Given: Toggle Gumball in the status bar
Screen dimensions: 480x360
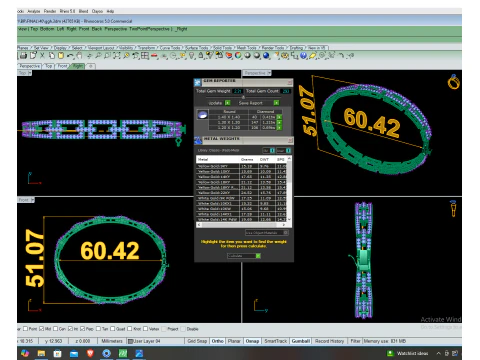Looking at the screenshot, I should [x=301, y=341].
